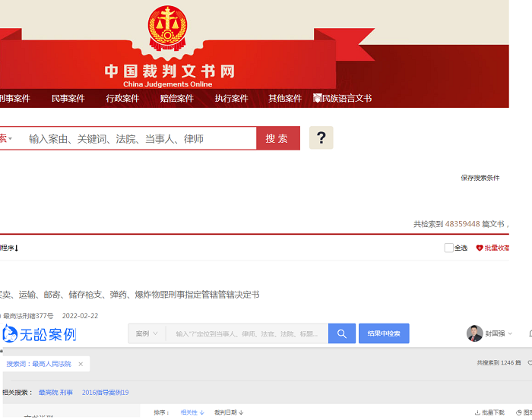This screenshot has height=420, width=532.
Task: Click the blue magnifier search icon
Action: [342, 333]
